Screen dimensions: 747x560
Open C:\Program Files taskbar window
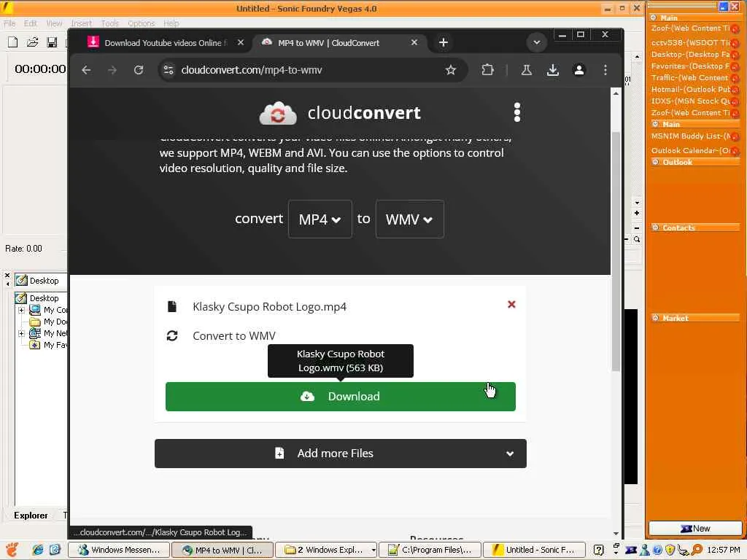coord(430,550)
